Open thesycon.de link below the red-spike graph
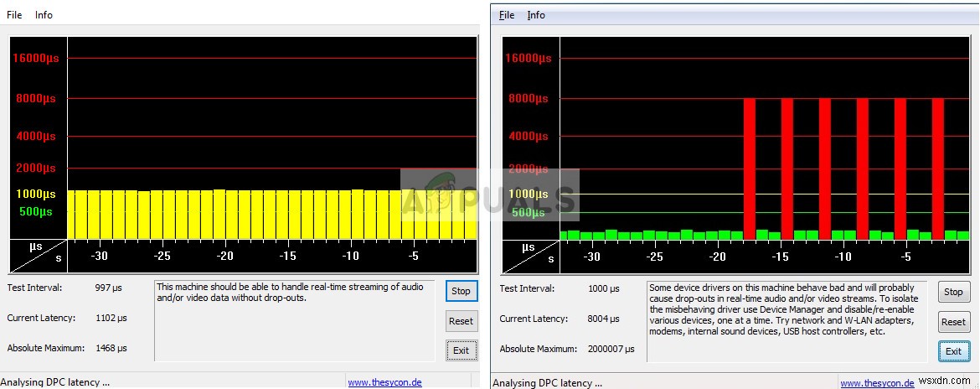The height and width of the screenshot is (389, 980). coord(877,383)
